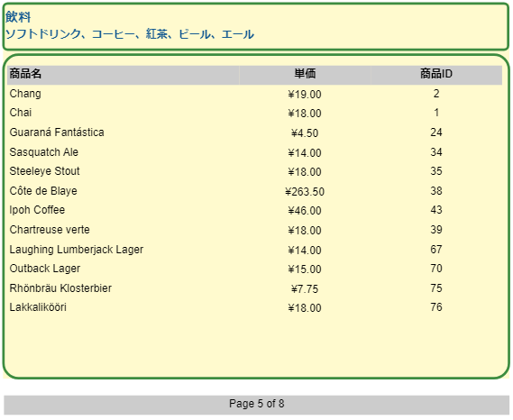This screenshot has width=513, height=420.
Task: Click the Sasquatch Ale entry
Action: [44, 152]
